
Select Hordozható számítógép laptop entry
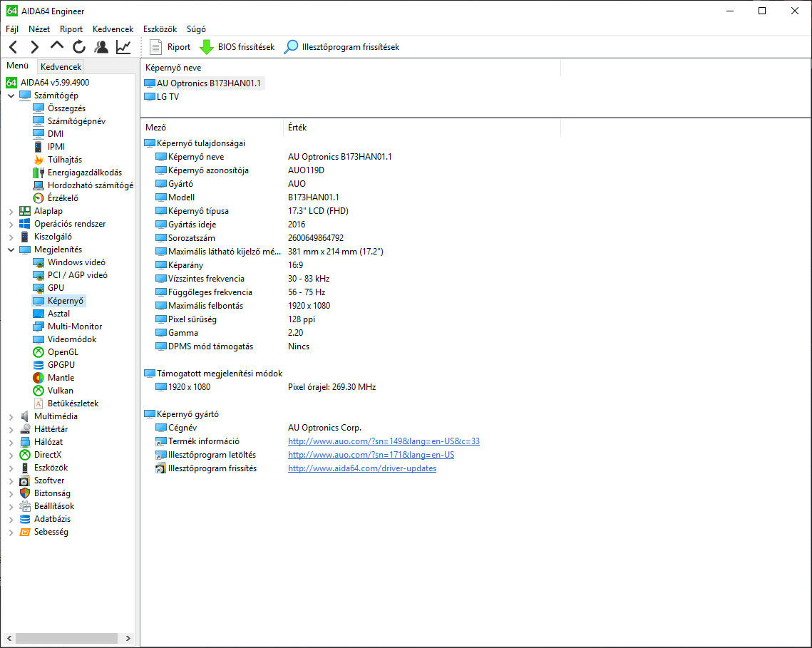click(x=90, y=185)
